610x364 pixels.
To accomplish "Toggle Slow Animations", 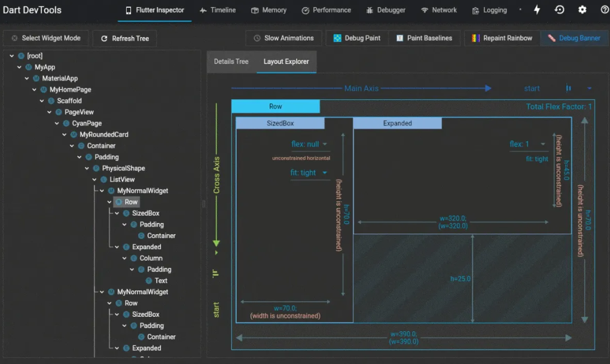I will [283, 38].
